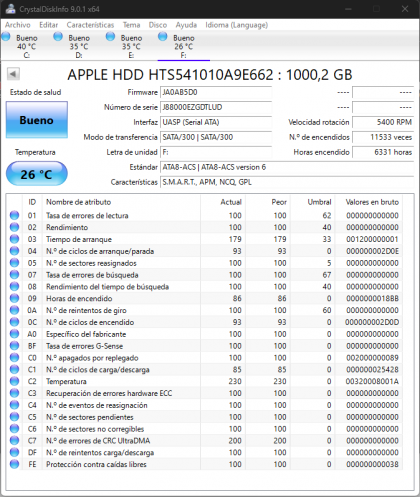Click status icon for attribute C2 Temperatura

14,381
